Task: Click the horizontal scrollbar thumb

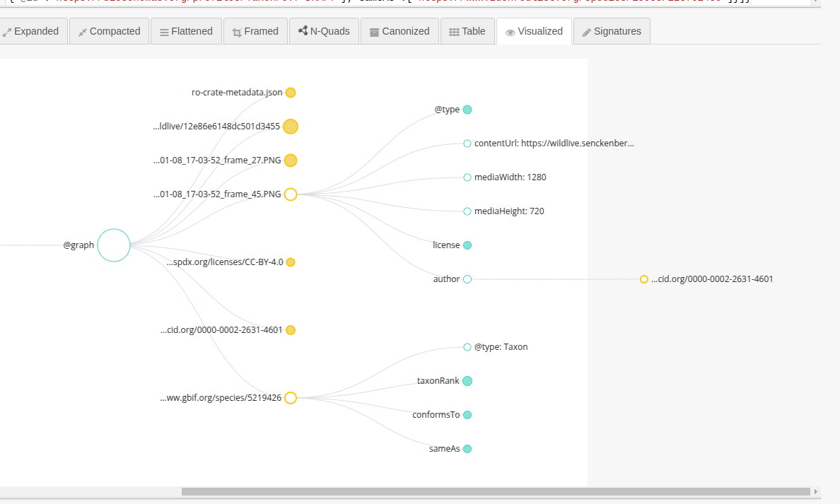Action: pyautogui.click(x=495, y=491)
